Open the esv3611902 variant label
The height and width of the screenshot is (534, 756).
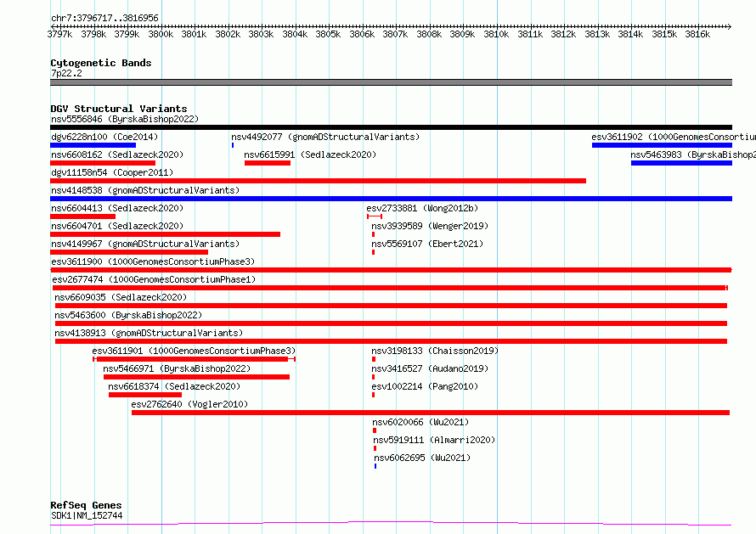674,137
